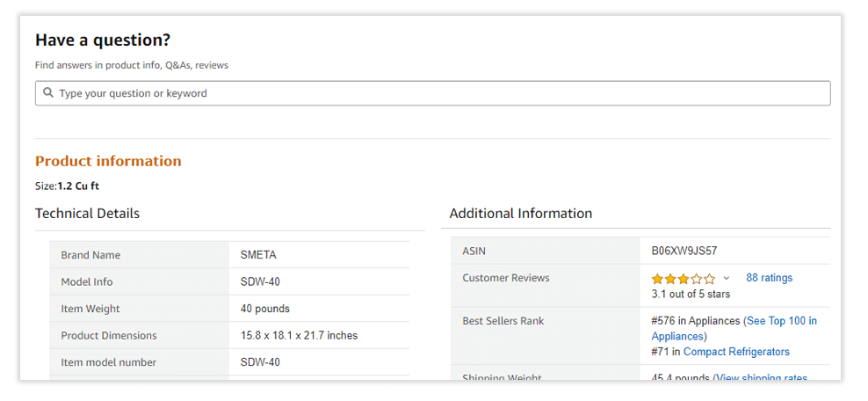Click the Additional Information heading
This screenshot has height=401, width=868.
point(521,213)
